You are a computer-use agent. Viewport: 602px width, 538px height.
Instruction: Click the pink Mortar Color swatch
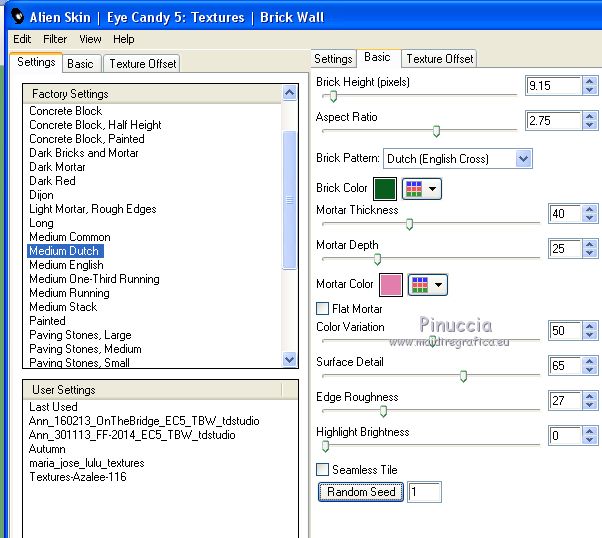(391, 285)
